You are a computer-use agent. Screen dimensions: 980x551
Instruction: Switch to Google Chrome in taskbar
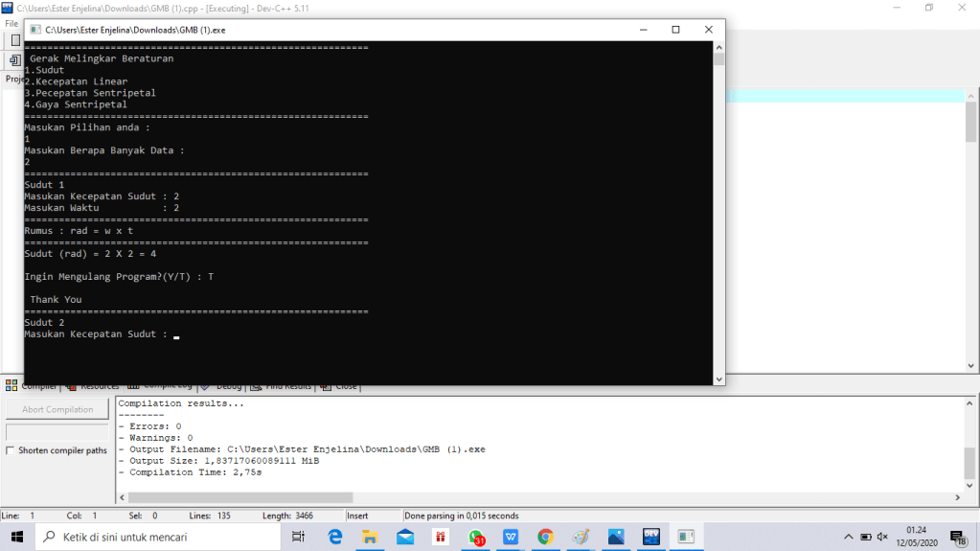(x=545, y=537)
